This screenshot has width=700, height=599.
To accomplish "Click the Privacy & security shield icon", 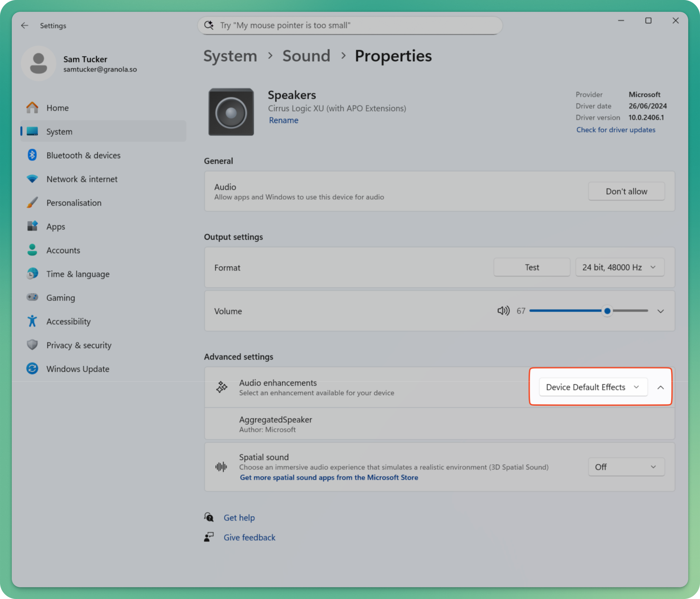I will coord(32,345).
